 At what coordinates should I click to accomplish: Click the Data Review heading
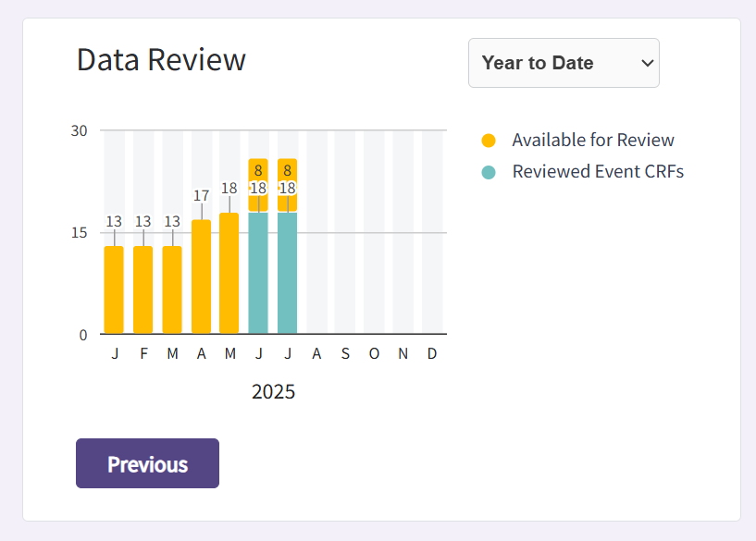[x=160, y=59]
